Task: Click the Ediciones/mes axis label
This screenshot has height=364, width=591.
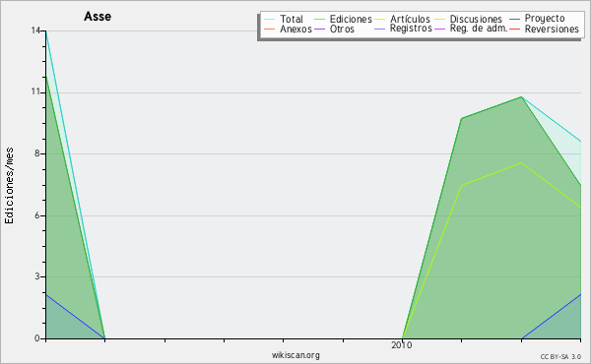Action: (x=9, y=185)
